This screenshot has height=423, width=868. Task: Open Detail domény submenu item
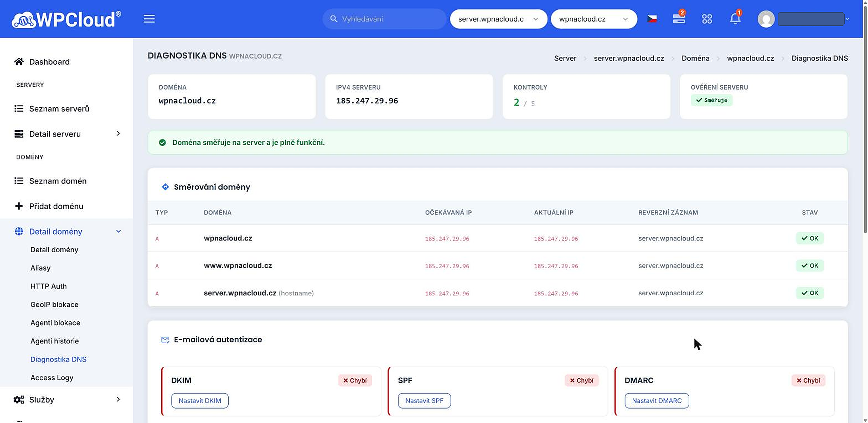click(54, 250)
